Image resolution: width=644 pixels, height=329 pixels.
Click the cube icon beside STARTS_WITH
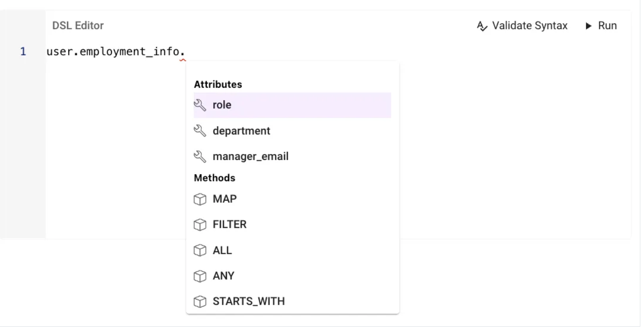pyautogui.click(x=200, y=302)
